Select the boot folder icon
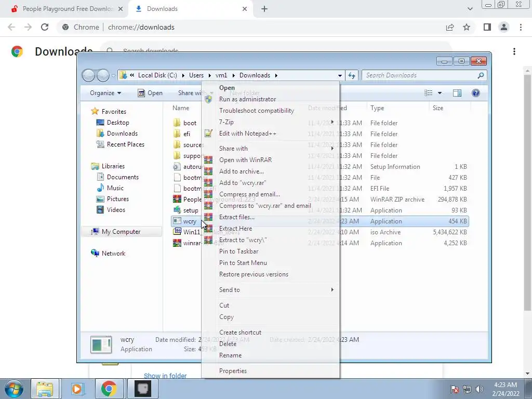The image size is (532, 399). (177, 123)
